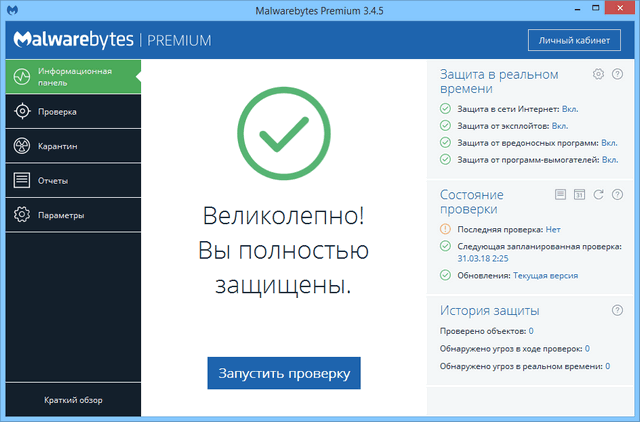Open scan scheduler calendar icon
This screenshot has height=422, width=640.
point(579,195)
